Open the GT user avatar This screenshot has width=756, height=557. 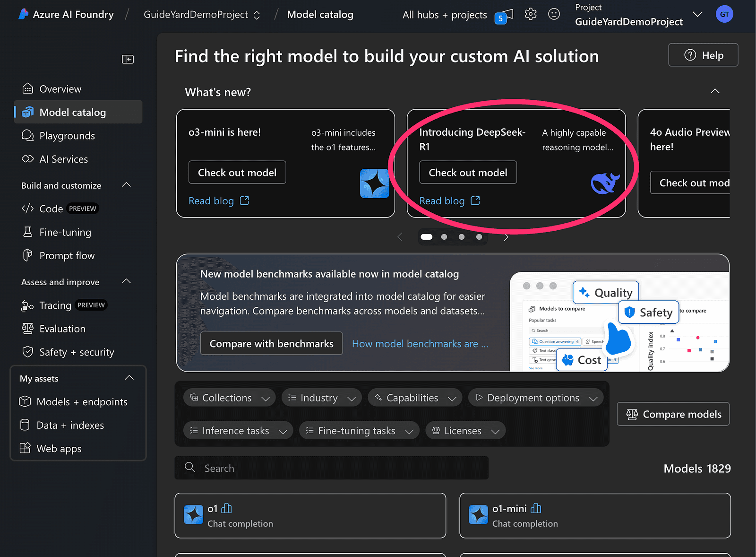724,14
